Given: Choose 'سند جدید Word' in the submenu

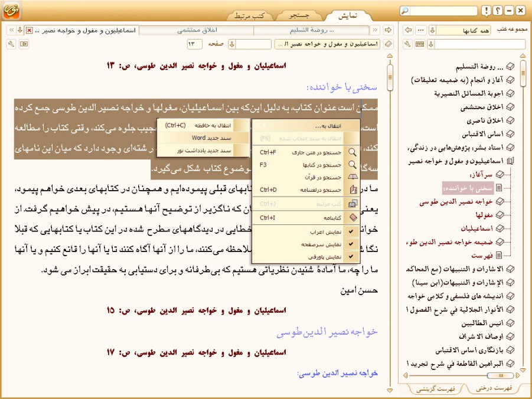Looking at the screenshot, I should click(x=203, y=138).
